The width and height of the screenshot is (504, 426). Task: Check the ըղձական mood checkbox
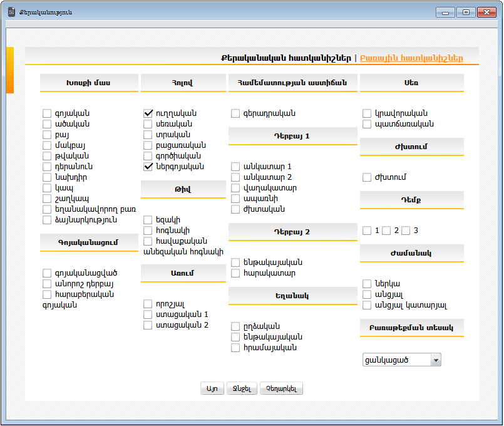tap(235, 326)
